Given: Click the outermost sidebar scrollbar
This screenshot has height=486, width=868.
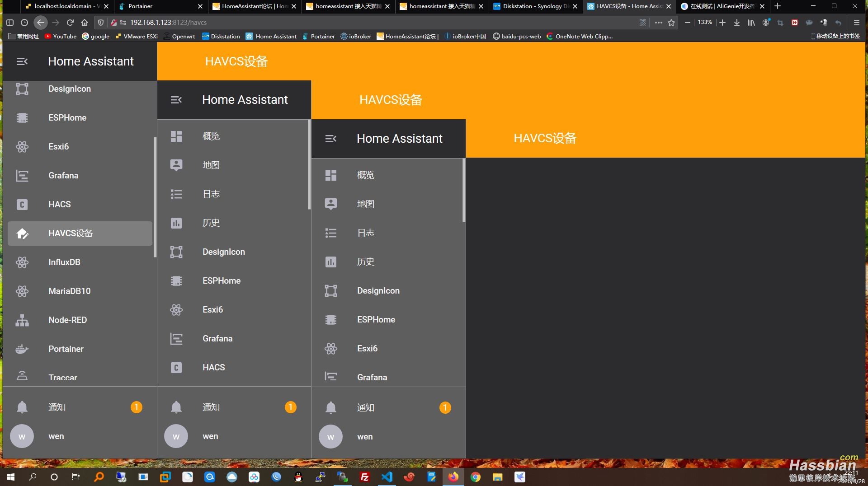Looking at the screenshot, I should 155,197.
